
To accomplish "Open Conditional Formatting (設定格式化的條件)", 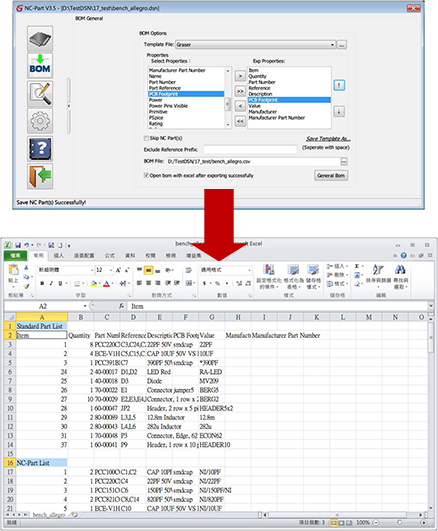I will coord(269,277).
